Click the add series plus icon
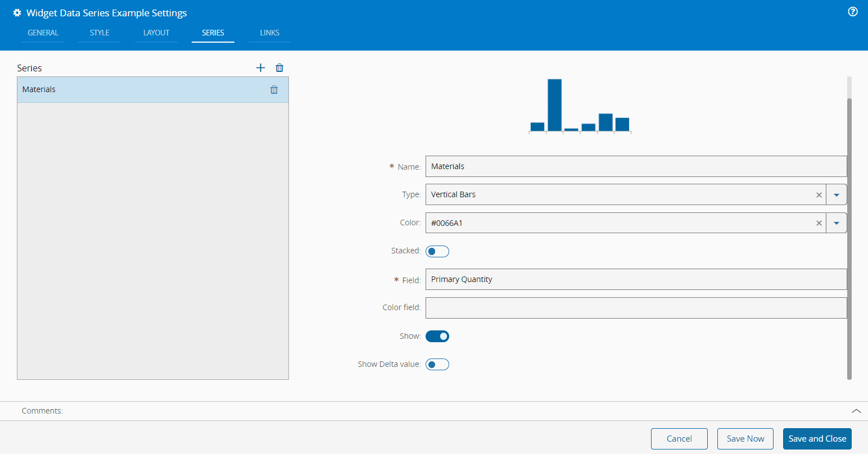Screen dimensions: 868x454 260,68
